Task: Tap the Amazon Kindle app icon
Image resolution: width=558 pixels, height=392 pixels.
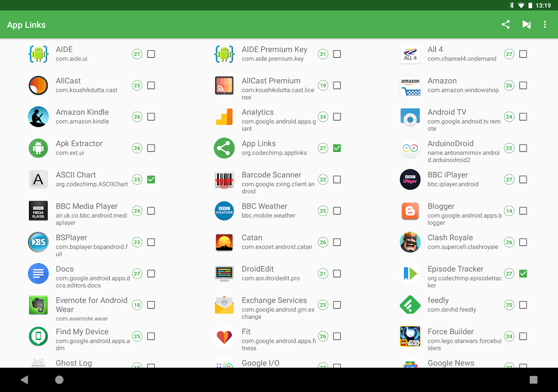Action: [38, 117]
